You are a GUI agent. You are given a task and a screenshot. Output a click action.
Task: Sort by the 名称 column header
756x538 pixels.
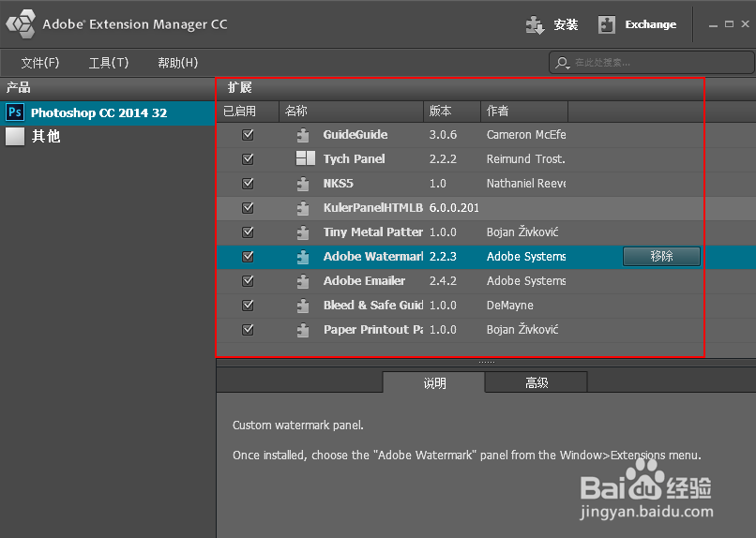[x=351, y=112]
